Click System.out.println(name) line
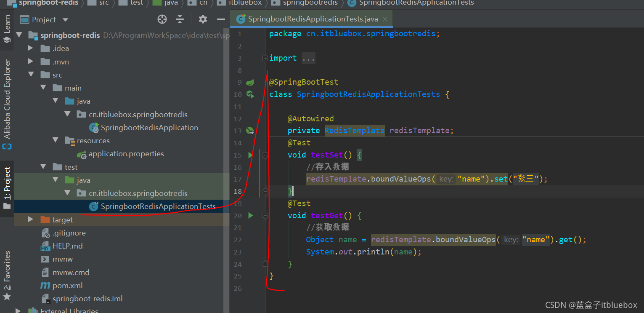This screenshot has width=644, height=313. click(363, 252)
